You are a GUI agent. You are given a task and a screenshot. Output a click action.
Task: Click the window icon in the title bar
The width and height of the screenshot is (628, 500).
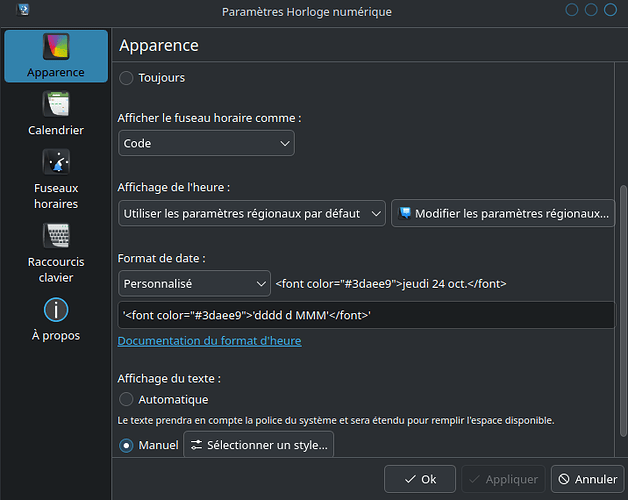pos(23,10)
